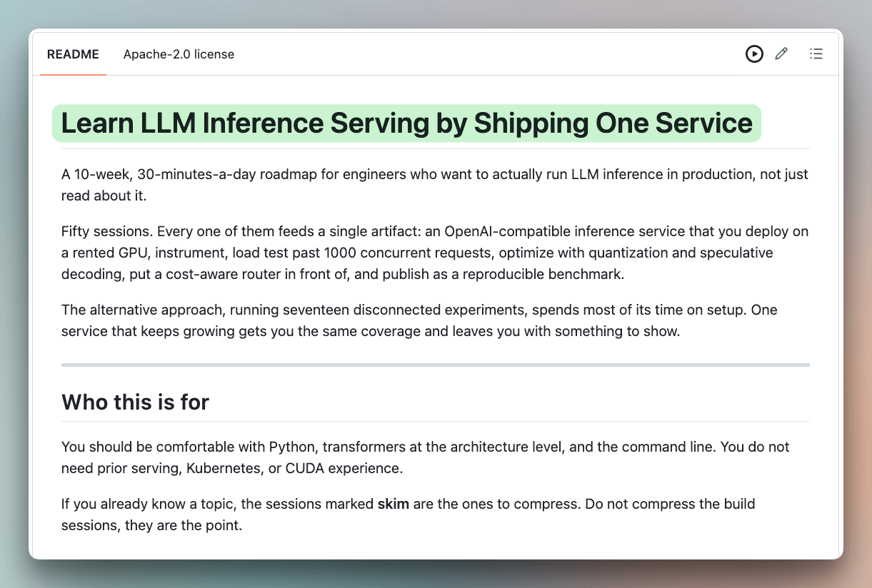The width and height of the screenshot is (872, 588).
Task: Click the 'Who this is for' heading
Action: (x=135, y=402)
